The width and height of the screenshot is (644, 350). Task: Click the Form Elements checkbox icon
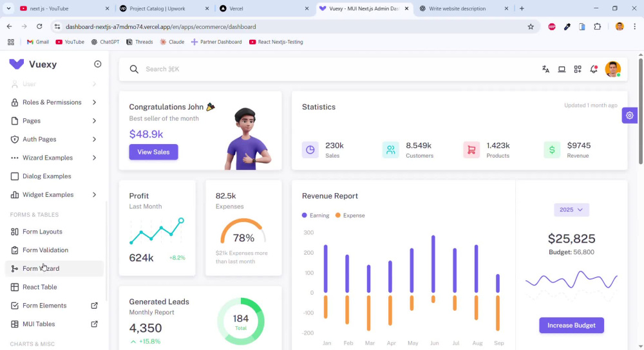pos(15,305)
